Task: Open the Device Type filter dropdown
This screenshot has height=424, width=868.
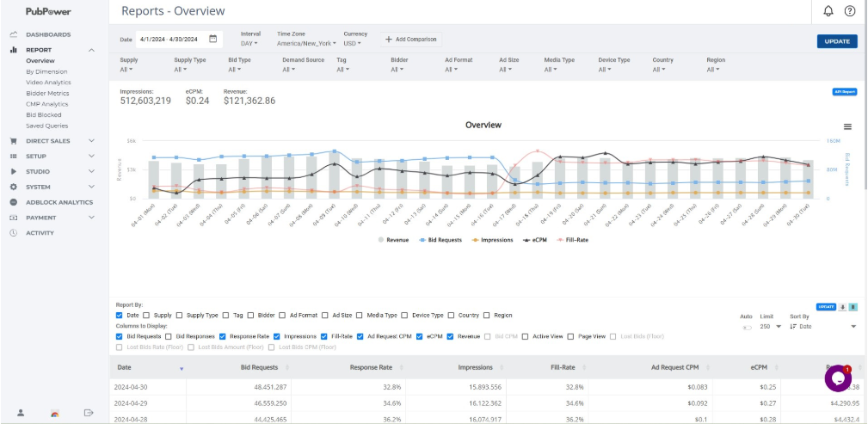Action: pos(606,70)
